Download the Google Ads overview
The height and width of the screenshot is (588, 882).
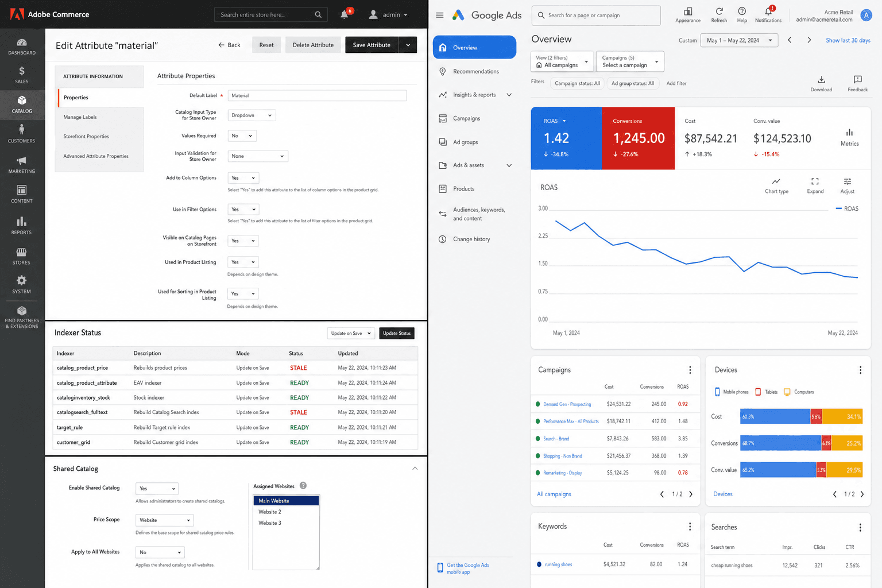coord(821,83)
